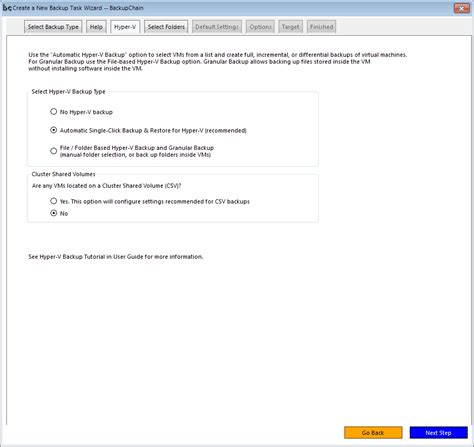Open the Select Backup Type tab
Screen dimensions: 474x447
pos(53,27)
